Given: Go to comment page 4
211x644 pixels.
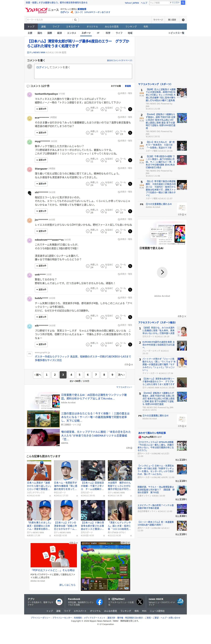Looking at the screenshot, I should click(x=71, y=375).
